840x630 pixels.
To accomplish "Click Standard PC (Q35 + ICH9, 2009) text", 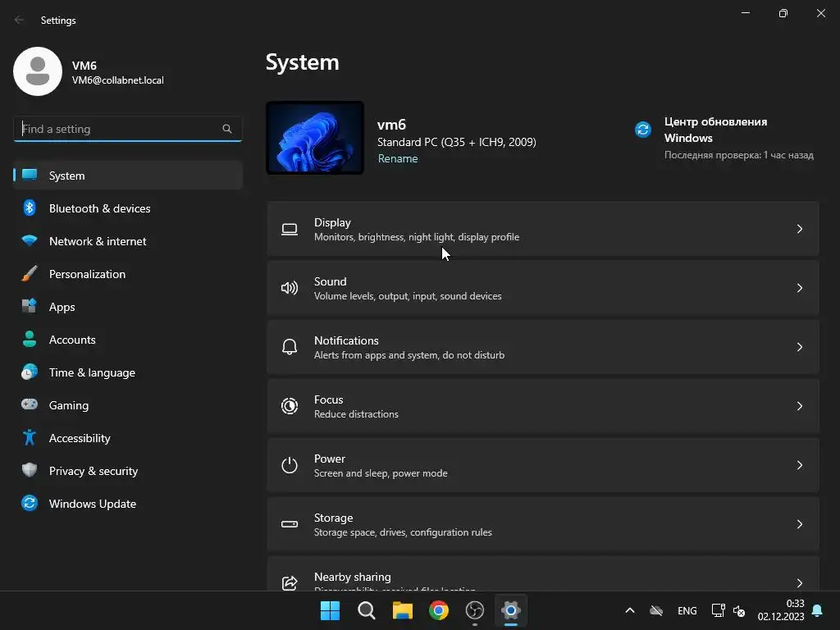I will (x=456, y=142).
